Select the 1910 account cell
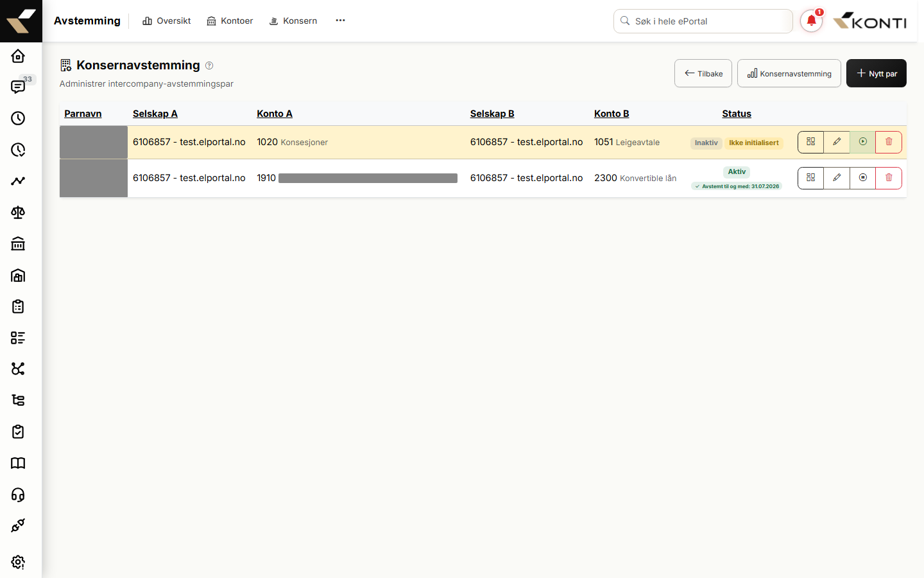 pos(357,178)
